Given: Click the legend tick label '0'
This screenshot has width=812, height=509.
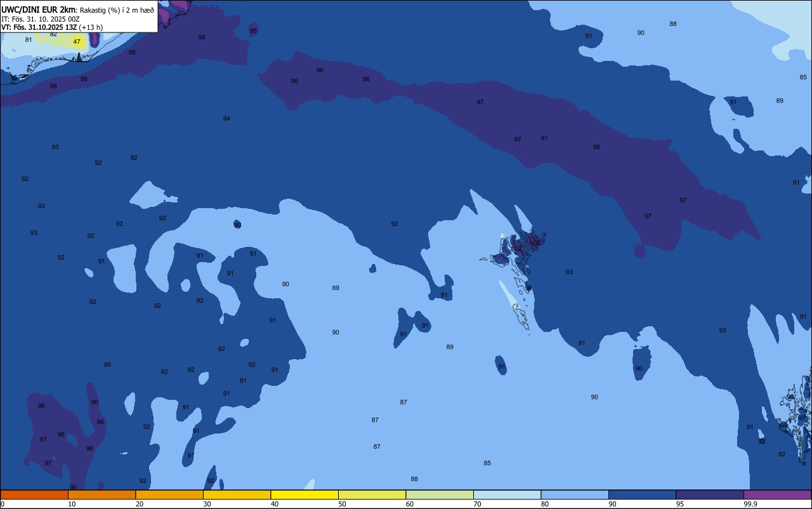Looking at the screenshot, I should pyautogui.click(x=3, y=504).
